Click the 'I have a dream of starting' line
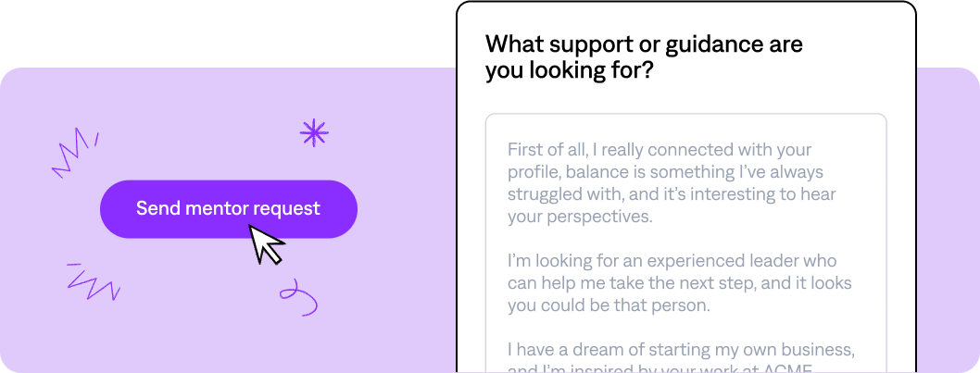The width and height of the screenshot is (980, 373). click(x=681, y=349)
